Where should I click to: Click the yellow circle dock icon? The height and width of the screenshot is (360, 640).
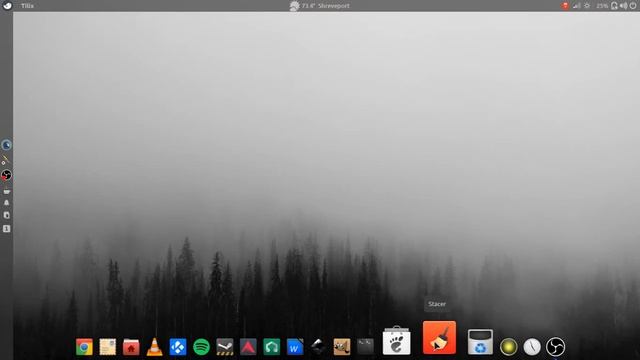click(x=509, y=347)
